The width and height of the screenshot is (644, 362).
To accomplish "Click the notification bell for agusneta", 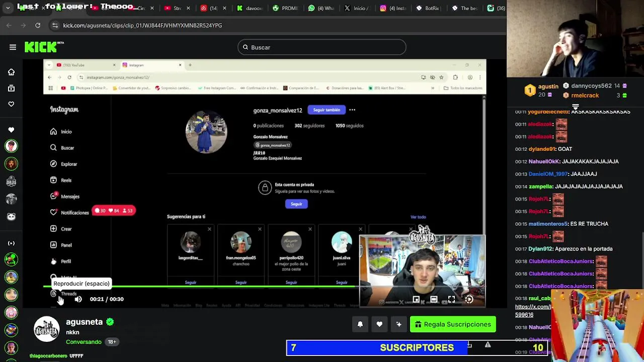I will pos(360,324).
